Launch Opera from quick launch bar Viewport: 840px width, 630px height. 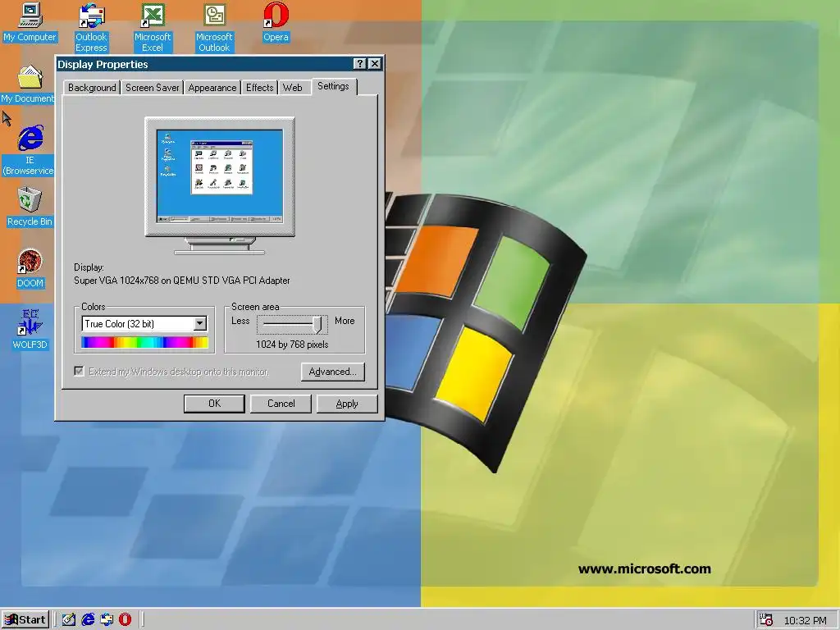coord(125,619)
